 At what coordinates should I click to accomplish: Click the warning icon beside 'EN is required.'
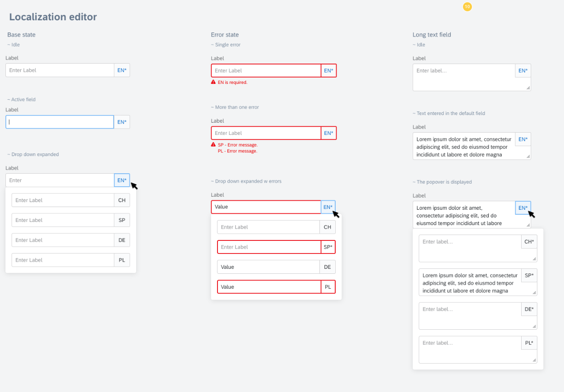pos(213,83)
